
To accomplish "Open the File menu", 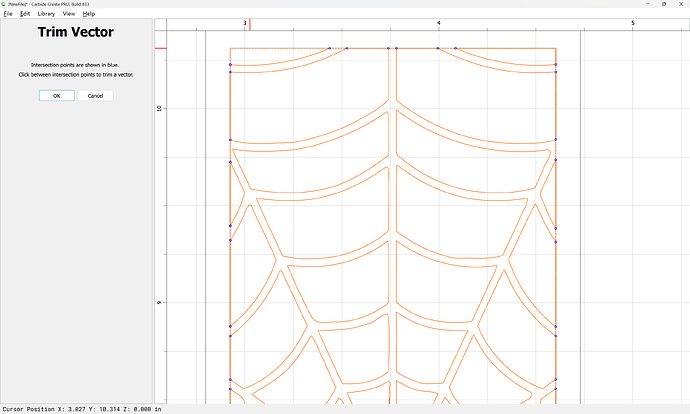I will point(8,14).
